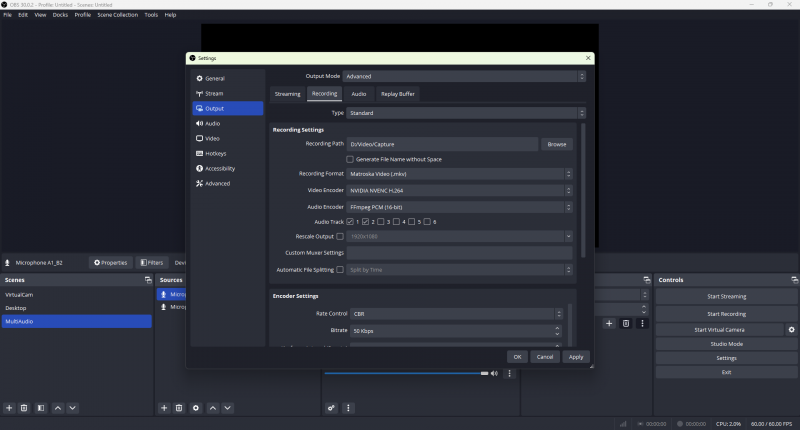Image resolution: width=800 pixels, height=430 pixels.
Task: Add scene transition with plus icon
Action: (609, 323)
